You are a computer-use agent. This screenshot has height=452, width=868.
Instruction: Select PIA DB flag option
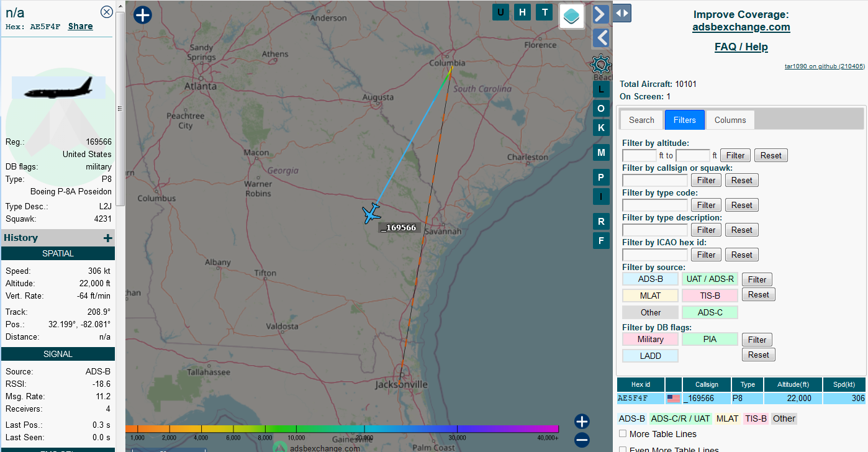[710, 339]
